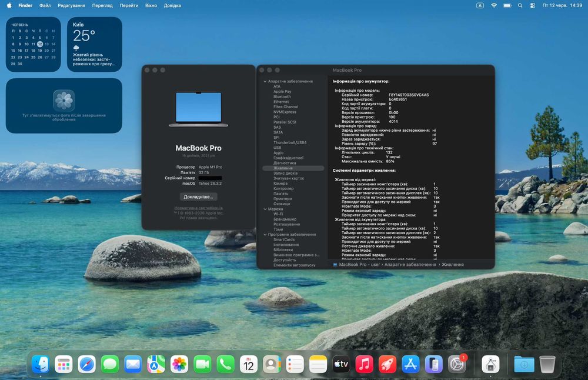This screenshot has height=380, width=588.
Task: Collapse the Мережа section
Action: pos(265,209)
